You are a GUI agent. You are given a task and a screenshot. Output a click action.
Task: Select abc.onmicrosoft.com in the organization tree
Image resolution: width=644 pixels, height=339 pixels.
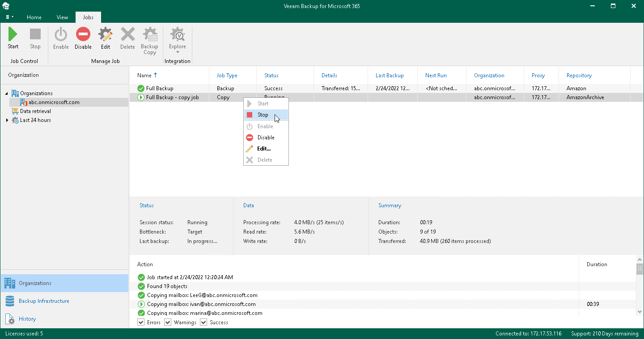click(54, 102)
